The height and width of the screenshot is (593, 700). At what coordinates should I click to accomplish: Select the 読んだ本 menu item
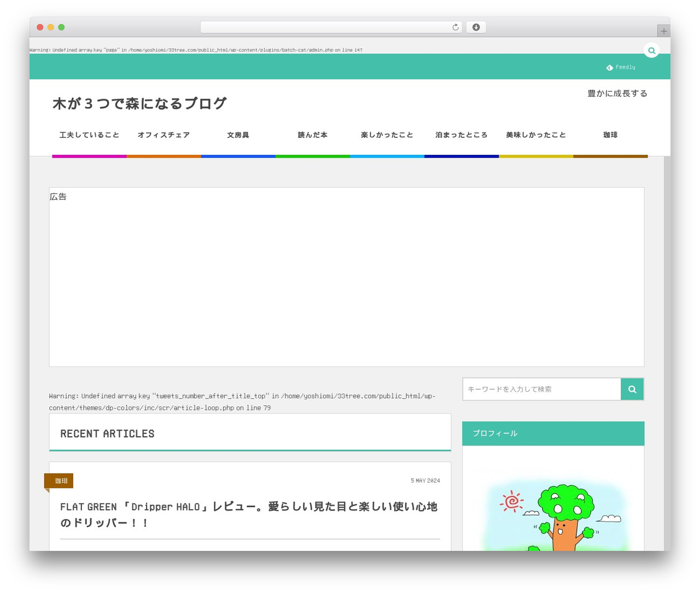click(312, 135)
